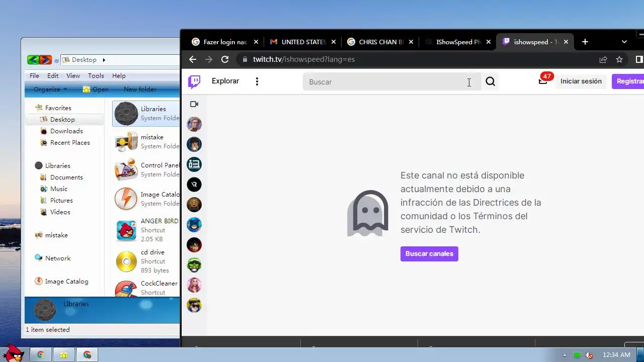Click the Twitch Buscar search field
The width and height of the screenshot is (644, 362).
(392, 81)
